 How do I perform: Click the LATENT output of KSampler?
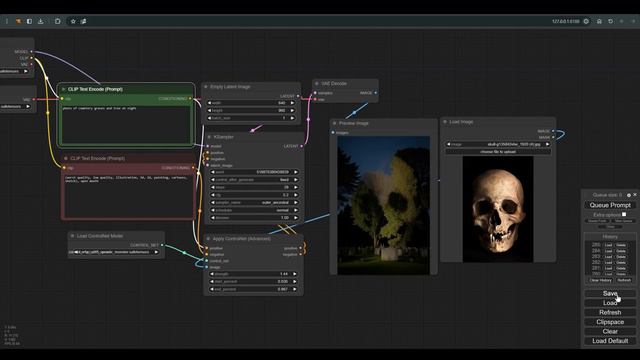tap(301, 146)
